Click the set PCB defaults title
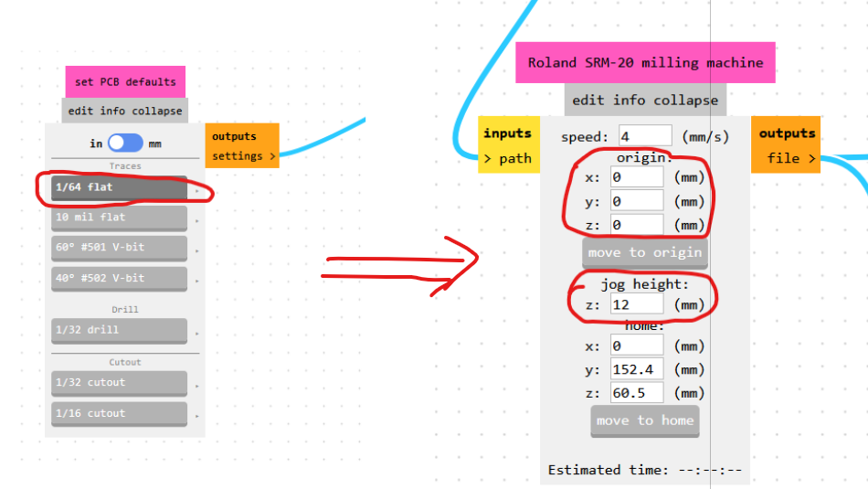This screenshot has height=489, width=868. [125, 82]
